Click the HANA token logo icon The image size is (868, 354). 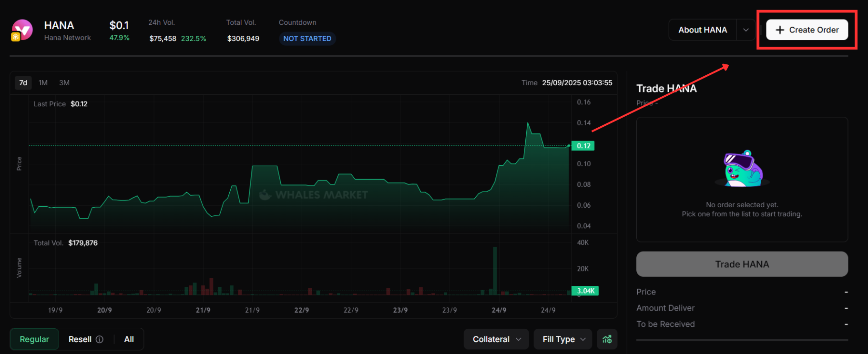(x=22, y=30)
